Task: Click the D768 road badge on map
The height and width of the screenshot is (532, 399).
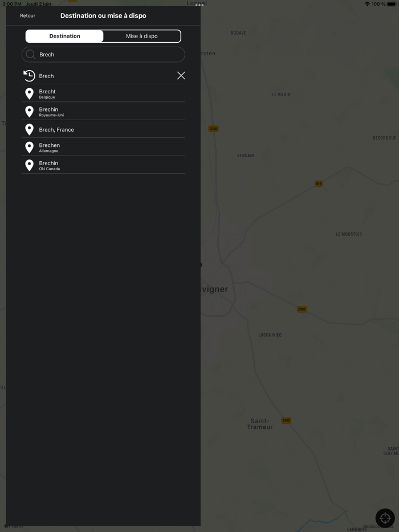Action: tap(213, 129)
